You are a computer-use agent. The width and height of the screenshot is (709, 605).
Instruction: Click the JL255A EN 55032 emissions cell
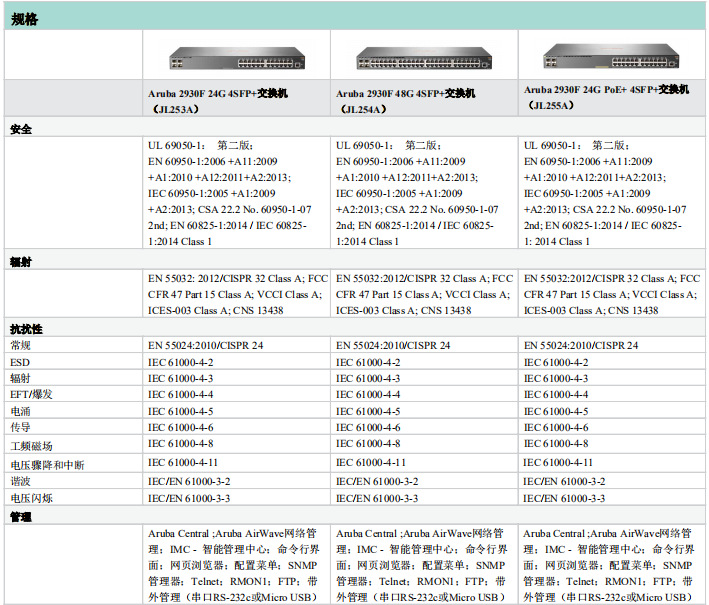(x=612, y=294)
